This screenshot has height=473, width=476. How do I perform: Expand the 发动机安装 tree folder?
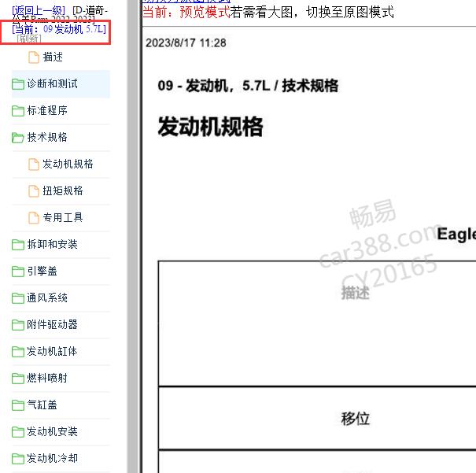pos(52,431)
